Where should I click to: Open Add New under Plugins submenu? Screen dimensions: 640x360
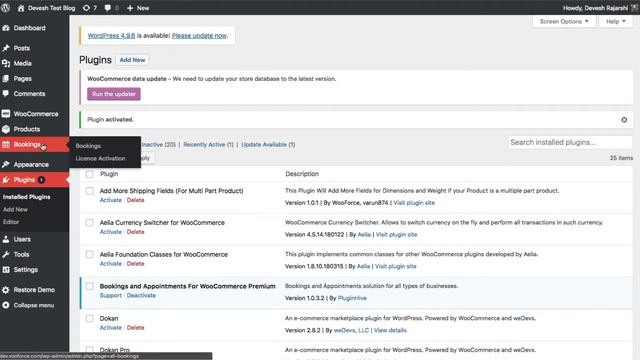tap(16, 209)
